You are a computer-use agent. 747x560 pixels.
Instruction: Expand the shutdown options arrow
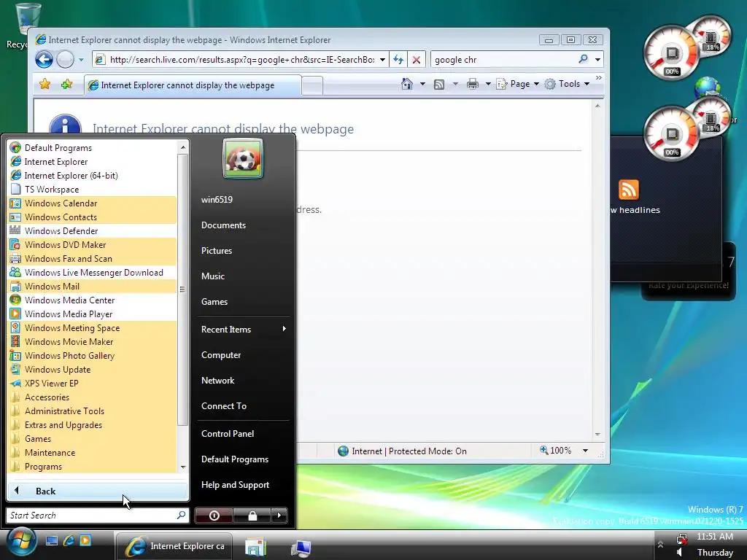point(279,516)
